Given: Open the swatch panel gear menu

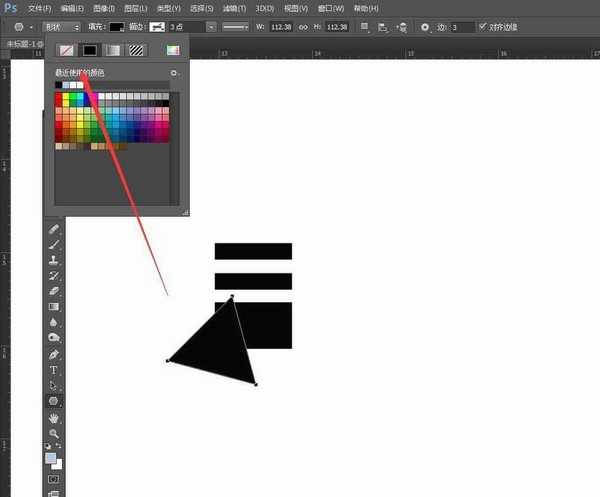Looking at the screenshot, I should (173, 73).
